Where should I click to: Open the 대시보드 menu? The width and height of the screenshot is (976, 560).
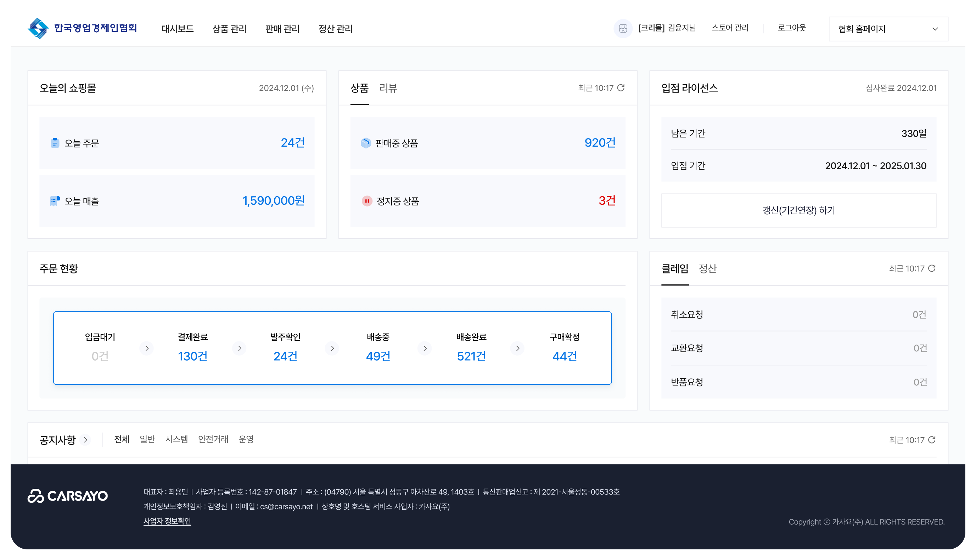[177, 28]
